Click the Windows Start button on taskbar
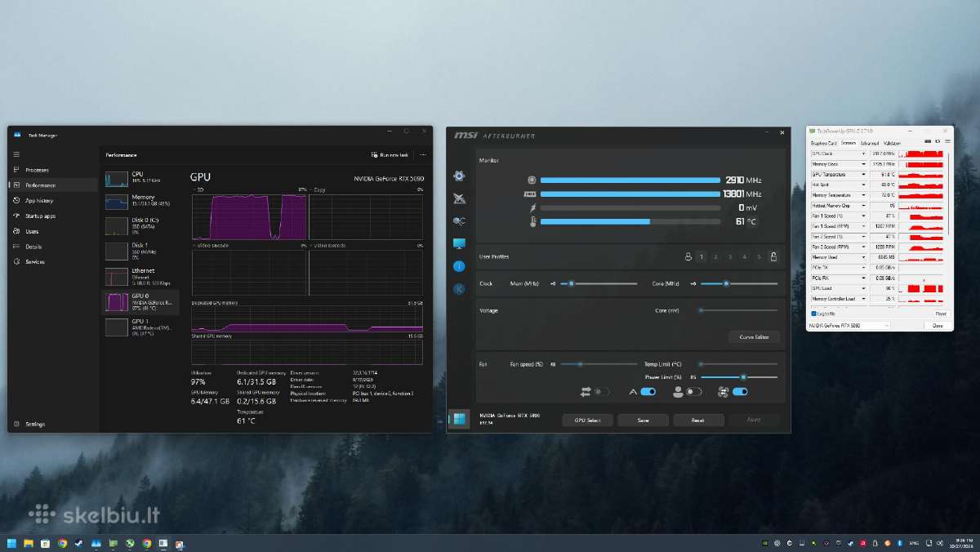The width and height of the screenshot is (980, 552). 11,543
